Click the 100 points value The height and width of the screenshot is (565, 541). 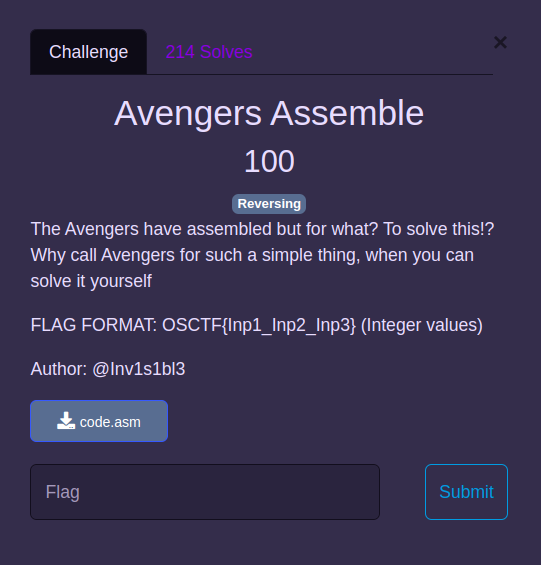(269, 161)
